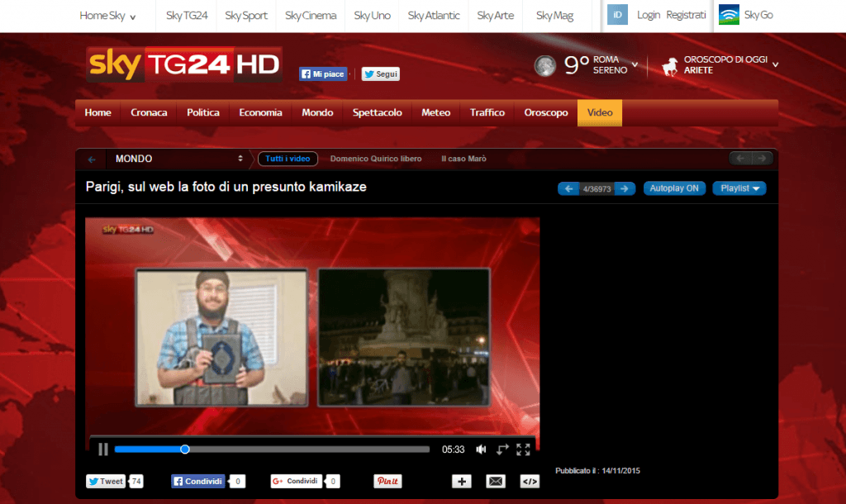Go to Sky Cinema

click(311, 16)
